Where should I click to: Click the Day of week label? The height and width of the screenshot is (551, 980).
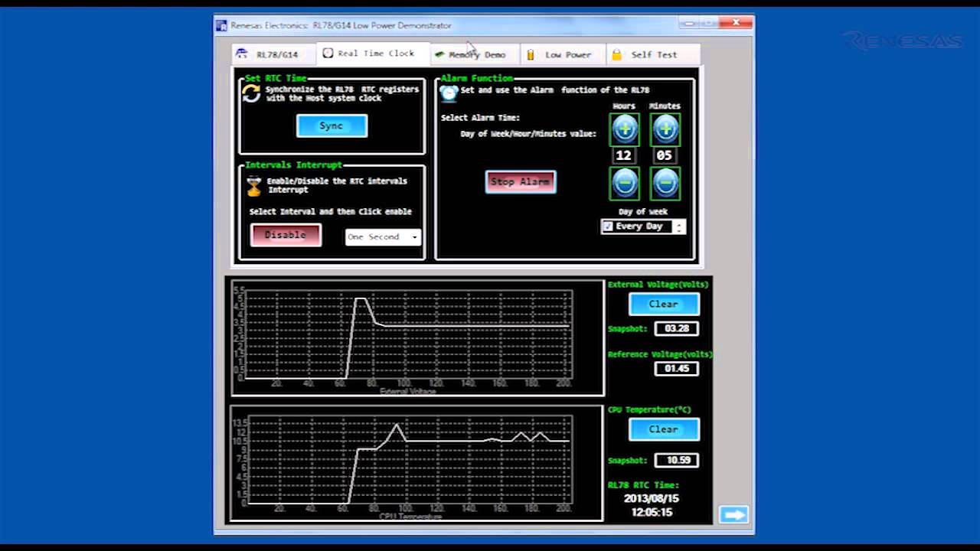[643, 211]
